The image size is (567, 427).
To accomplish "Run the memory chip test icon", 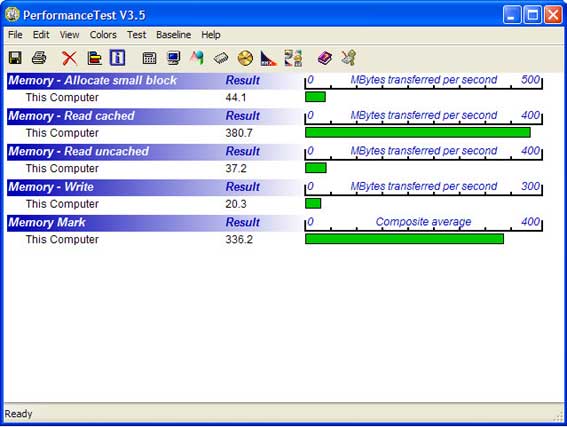I will 221,58.
